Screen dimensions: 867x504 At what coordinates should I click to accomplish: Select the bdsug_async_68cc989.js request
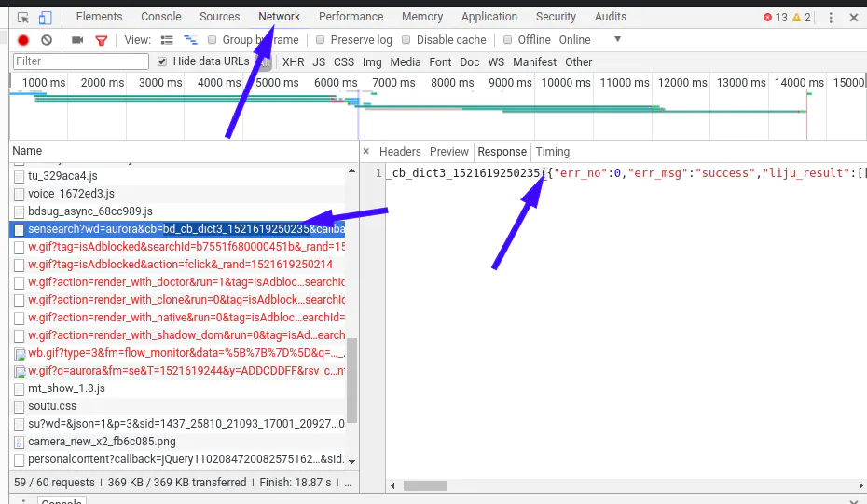(177, 211)
